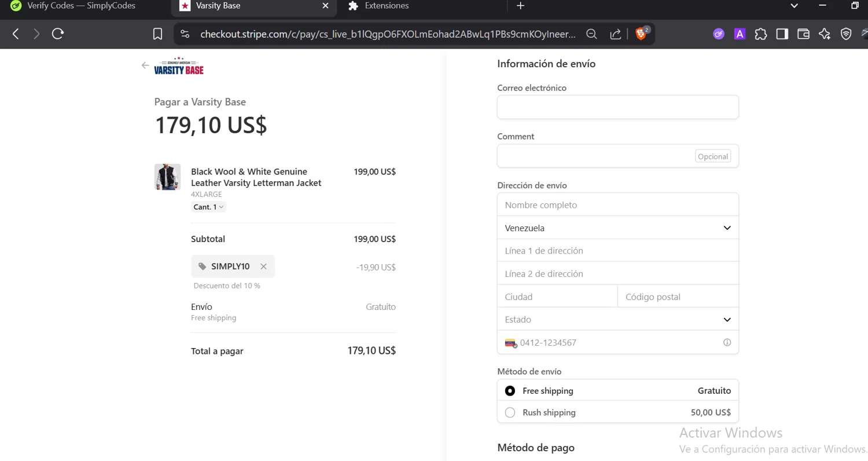Open site information icon in address bar
868x461 pixels.
tap(185, 34)
